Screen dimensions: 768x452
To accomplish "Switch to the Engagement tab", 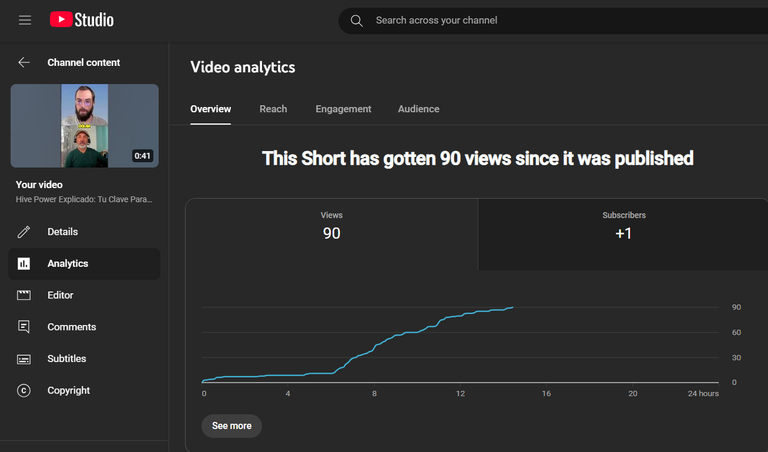I will [343, 109].
